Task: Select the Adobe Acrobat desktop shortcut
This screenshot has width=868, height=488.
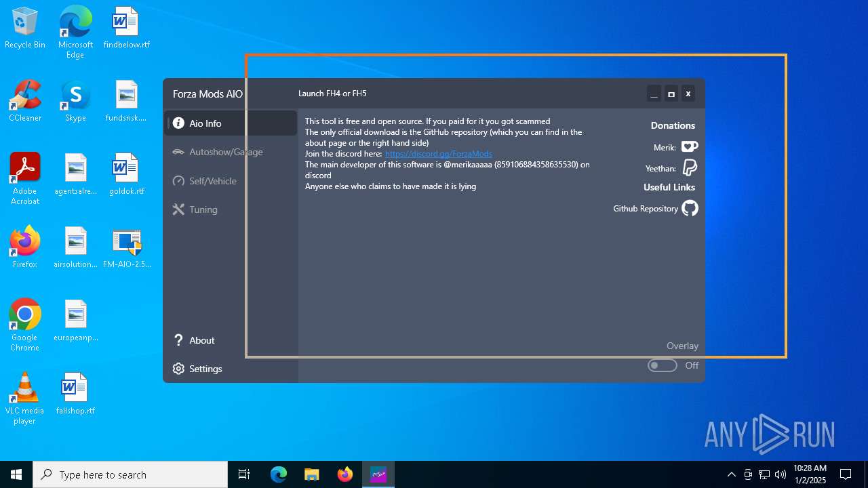Action: (25, 178)
